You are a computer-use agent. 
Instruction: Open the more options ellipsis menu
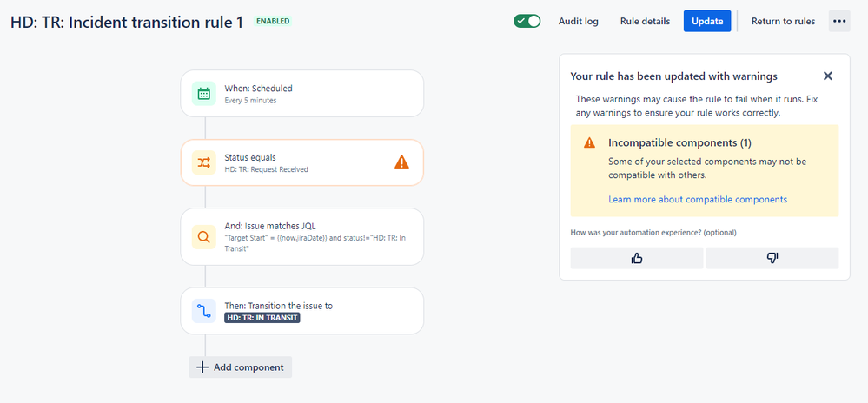[839, 21]
